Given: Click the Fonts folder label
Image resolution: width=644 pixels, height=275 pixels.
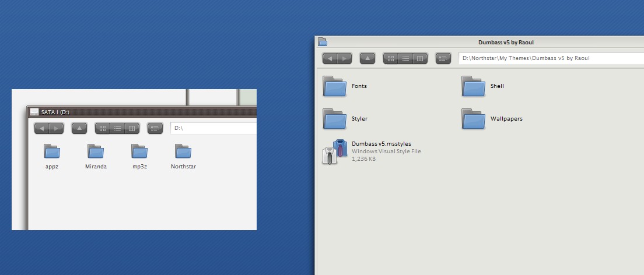Looking at the screenshot, I should (359, 86).
